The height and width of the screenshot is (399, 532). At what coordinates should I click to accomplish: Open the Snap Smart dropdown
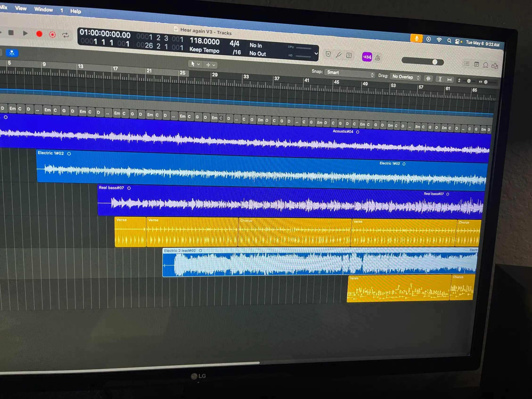tap(350, 73)
